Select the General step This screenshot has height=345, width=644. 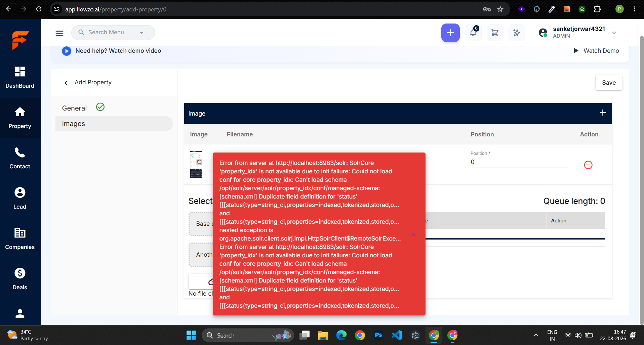click(74, 108)
